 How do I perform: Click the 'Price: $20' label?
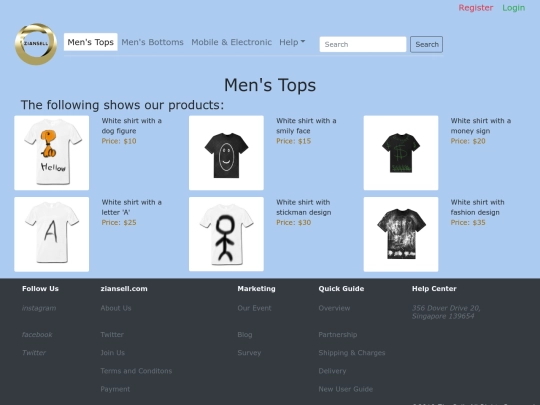[x=468, y=141]
